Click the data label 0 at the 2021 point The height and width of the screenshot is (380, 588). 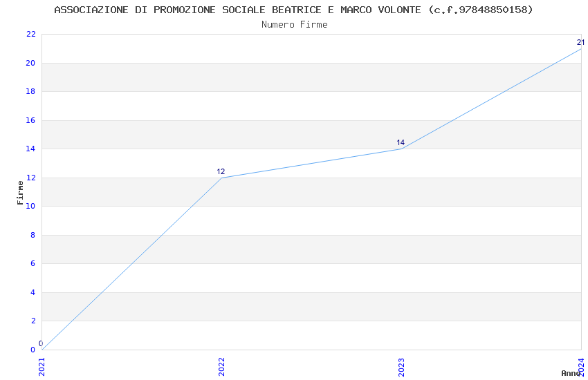(41, 343)
